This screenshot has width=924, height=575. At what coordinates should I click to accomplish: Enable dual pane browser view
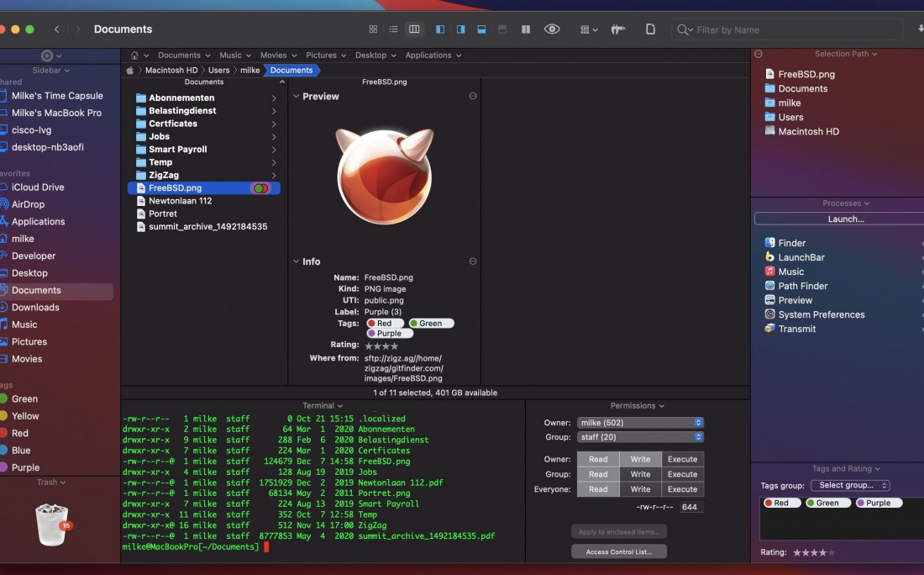point(526,29)
